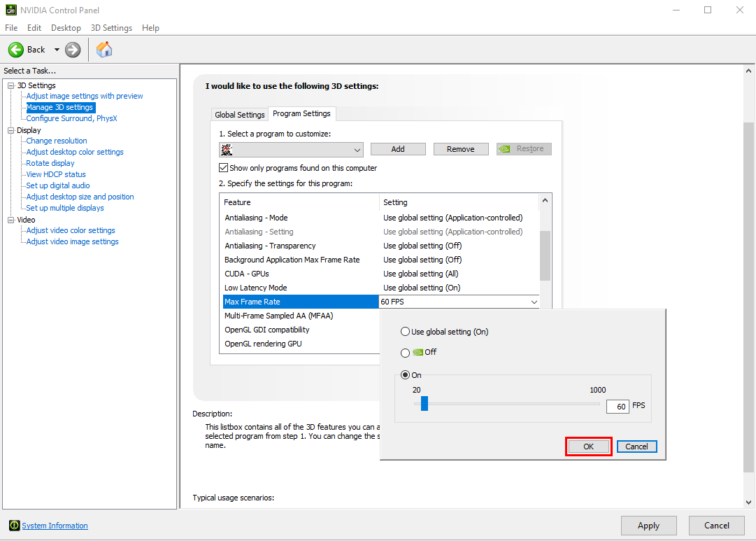756x541 pixels.
Task: Open the Edit menu
Action: click(34, 28)
